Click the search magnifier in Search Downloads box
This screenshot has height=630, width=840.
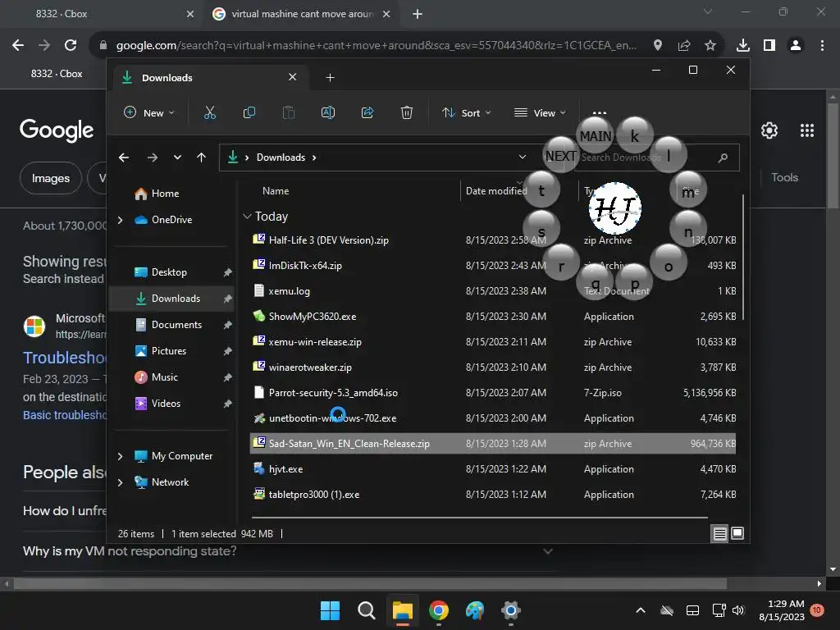click(724, 157)
